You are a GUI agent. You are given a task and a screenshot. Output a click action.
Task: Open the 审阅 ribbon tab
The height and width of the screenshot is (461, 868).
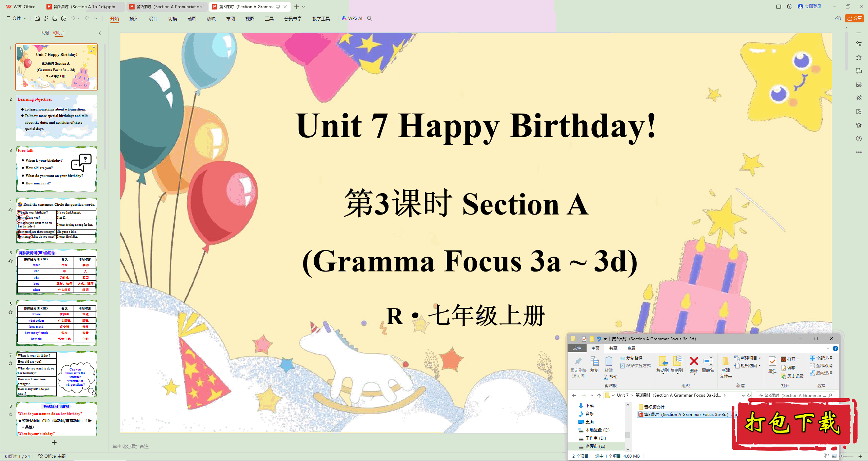click(231, 19)
